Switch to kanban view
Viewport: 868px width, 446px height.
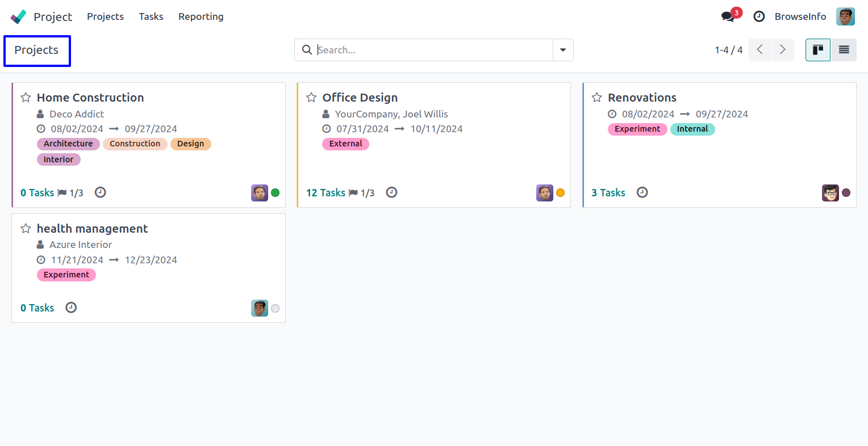818,50
